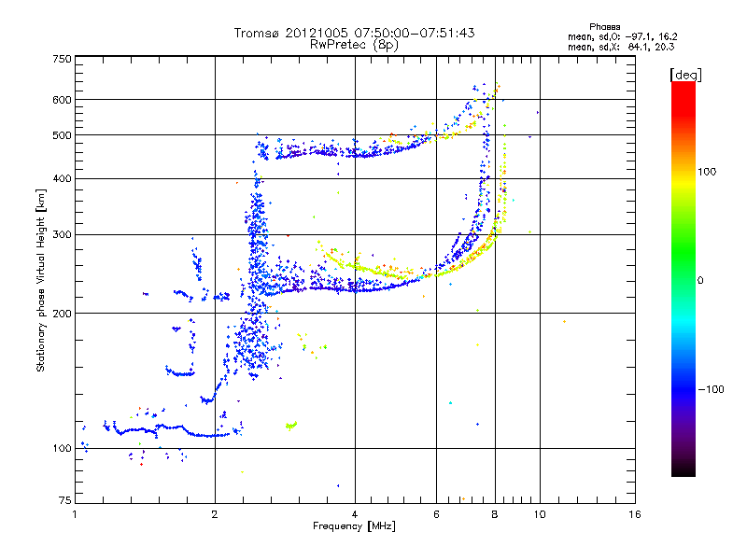Image resolution: width=747 pixels, height=560 pixels.
Task: Click the '100' colorbar tick label
Action: click(707, 172)
